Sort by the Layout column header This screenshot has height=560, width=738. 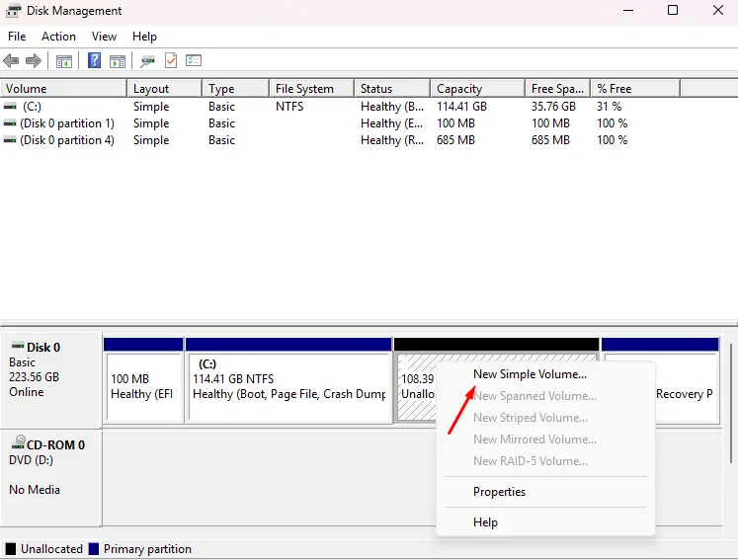[164, 89]
